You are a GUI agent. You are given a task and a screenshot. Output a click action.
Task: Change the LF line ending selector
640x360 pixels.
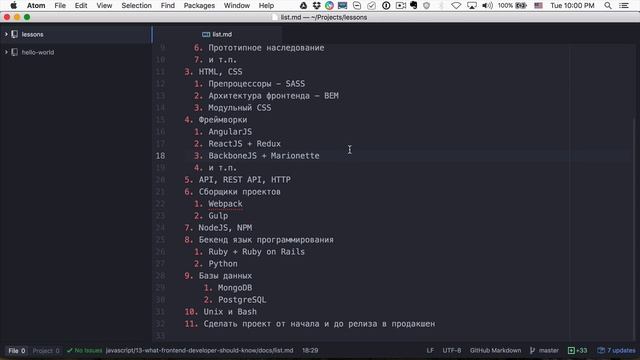click(x=430, y=351)
